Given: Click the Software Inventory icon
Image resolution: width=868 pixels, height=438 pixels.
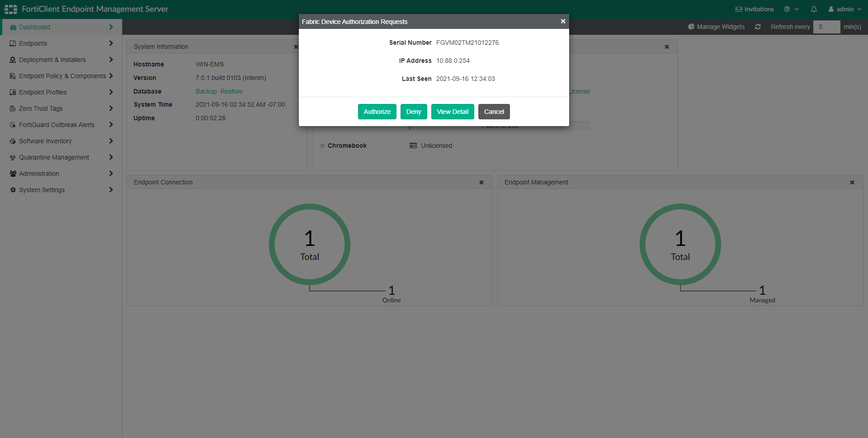Looking at the screenshot, I should [13, 141].
